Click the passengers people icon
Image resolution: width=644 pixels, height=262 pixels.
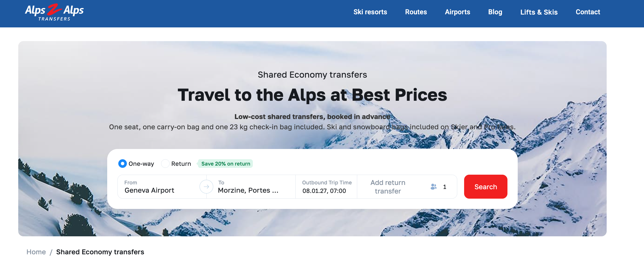tap(434, 187)
